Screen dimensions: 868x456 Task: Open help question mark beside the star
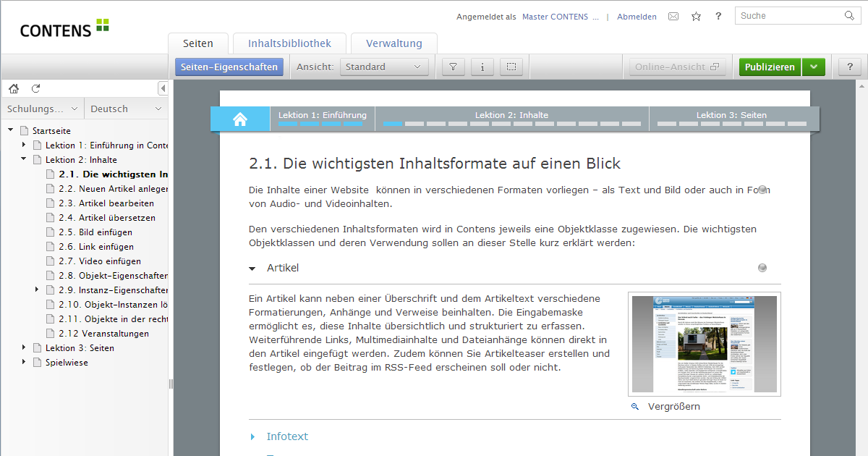pos(718,17)
